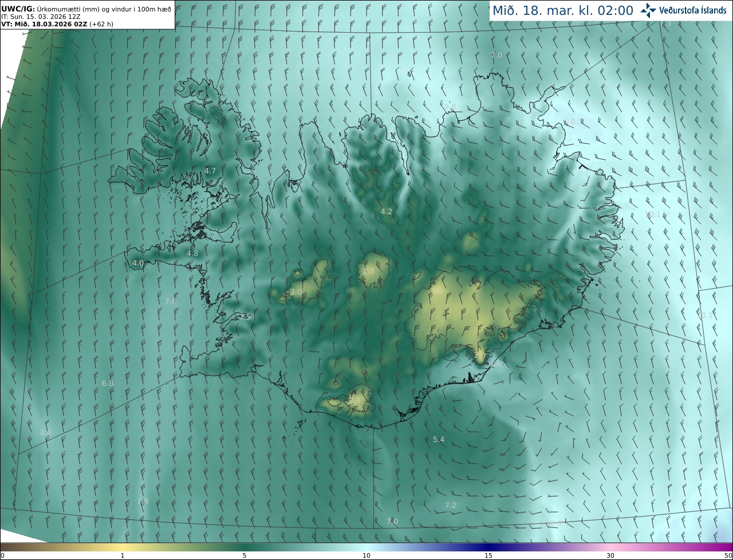Viewport: 733px width, 560px height.
Task: Click the initial time line 'IT: Sun. 15. 03. 2026 12Z'
Action: pyautogui.click(x=41, y=17)
